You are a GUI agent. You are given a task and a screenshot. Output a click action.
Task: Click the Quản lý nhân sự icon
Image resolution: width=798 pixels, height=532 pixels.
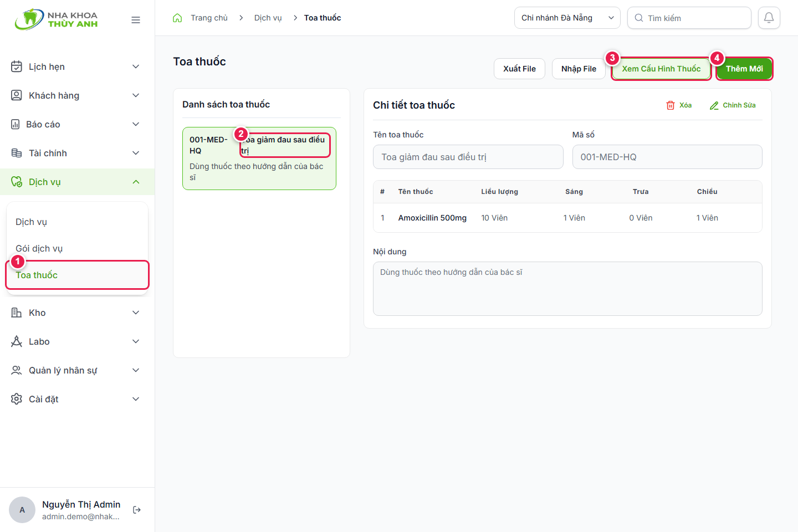pos(17,370)
